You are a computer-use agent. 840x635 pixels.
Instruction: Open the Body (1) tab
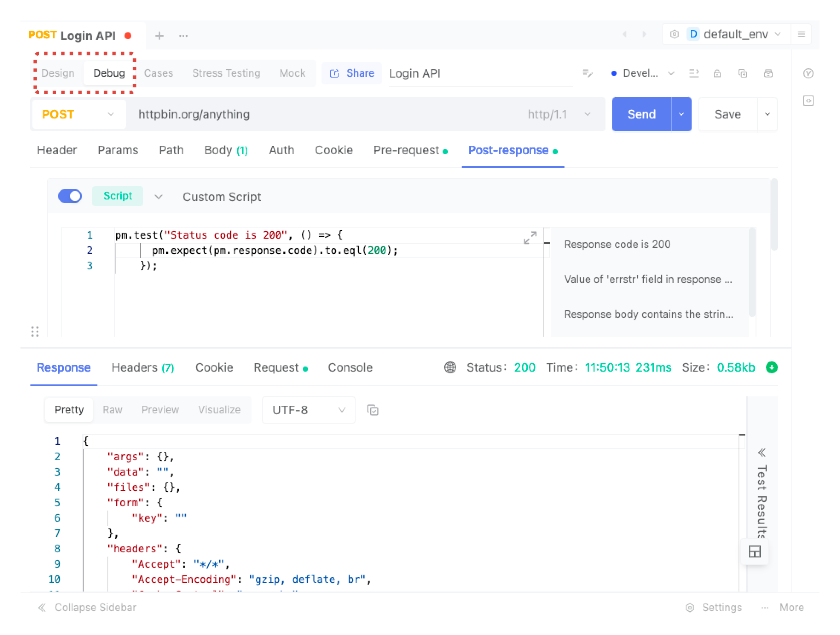pyautogui.click(x=226, y=150)
